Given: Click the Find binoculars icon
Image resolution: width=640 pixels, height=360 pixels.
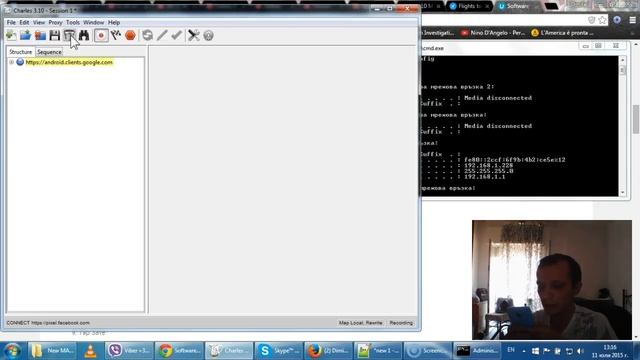Looking at the screenshot, I should click(84, 36).
